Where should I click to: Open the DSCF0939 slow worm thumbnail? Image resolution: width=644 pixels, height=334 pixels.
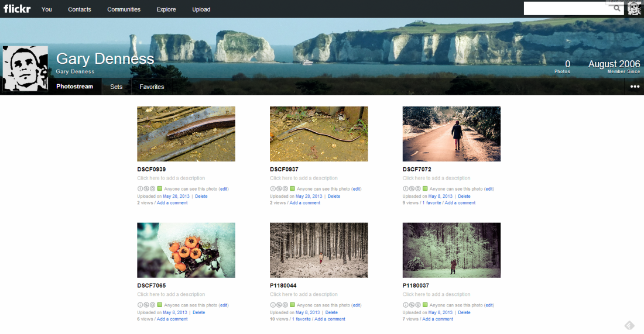(186, 134)
